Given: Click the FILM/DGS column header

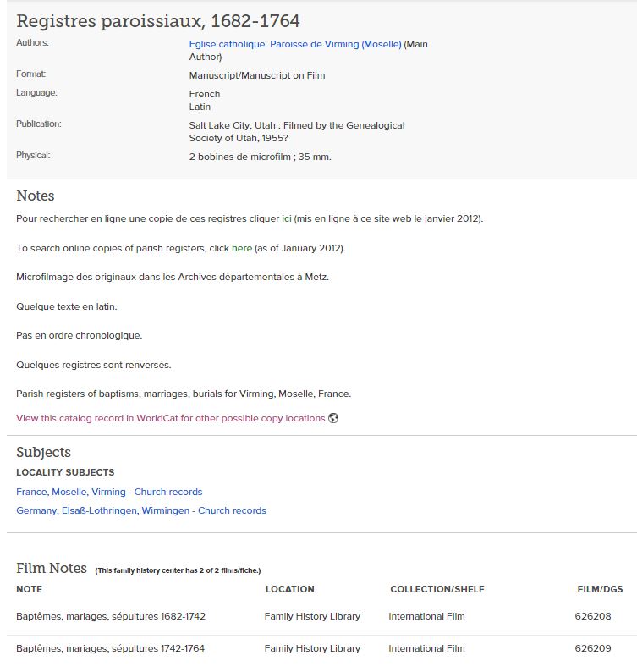Looking at the screenshot, I should pos(599,589).
